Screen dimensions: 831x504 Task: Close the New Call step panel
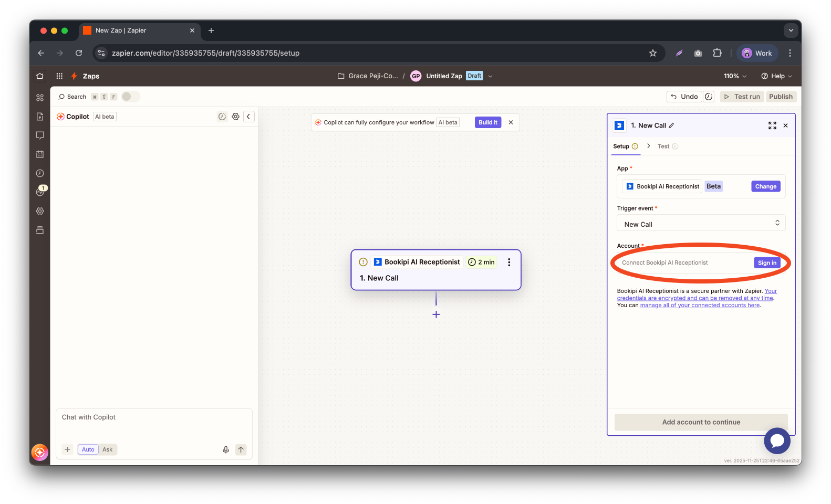coord(786,125)
